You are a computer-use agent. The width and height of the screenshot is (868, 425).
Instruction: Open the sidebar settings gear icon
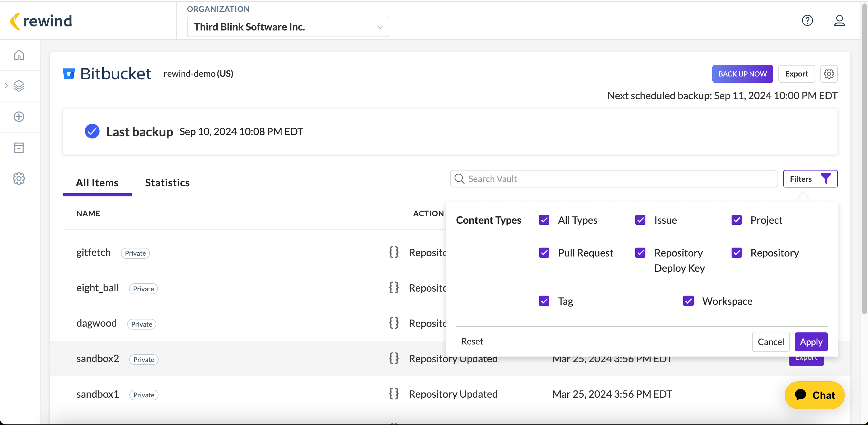19,179
